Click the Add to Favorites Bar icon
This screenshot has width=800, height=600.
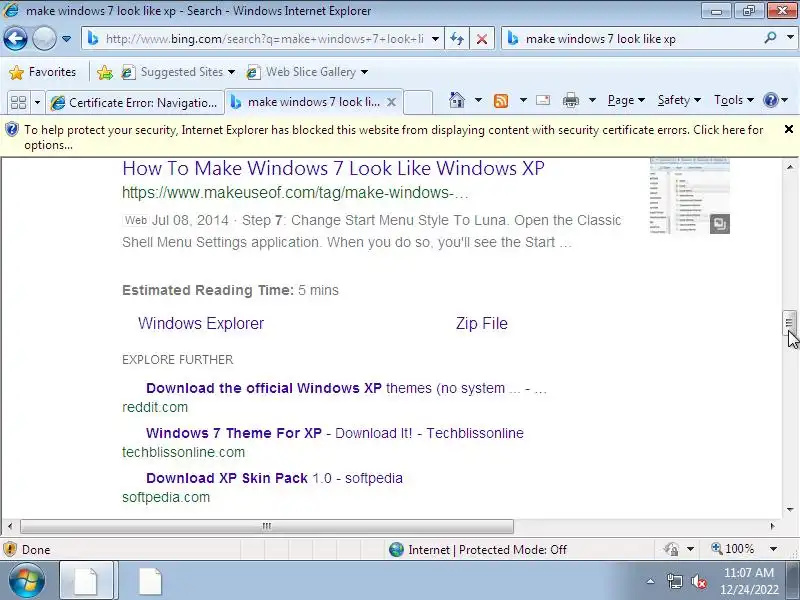[x=105, y=72]
